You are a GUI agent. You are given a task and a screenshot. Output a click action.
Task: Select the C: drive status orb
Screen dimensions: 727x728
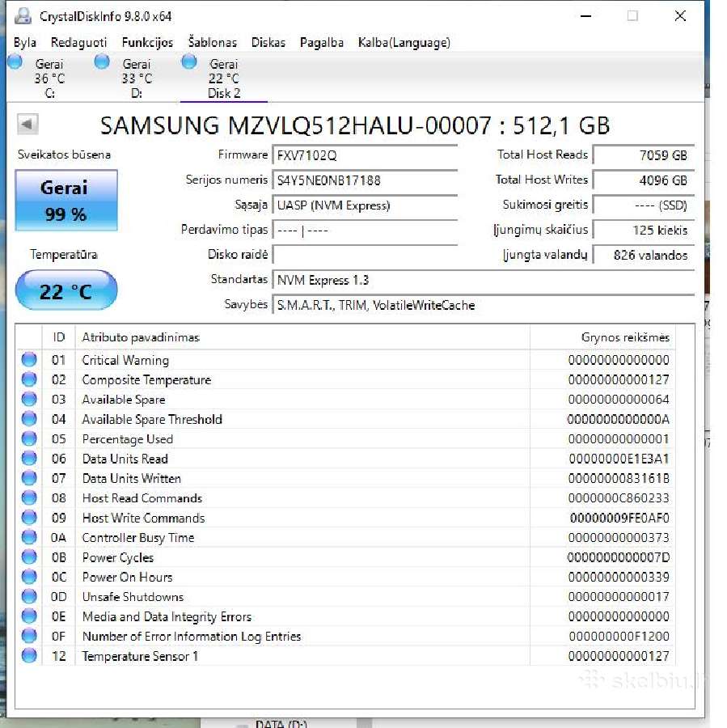(15, 61)
